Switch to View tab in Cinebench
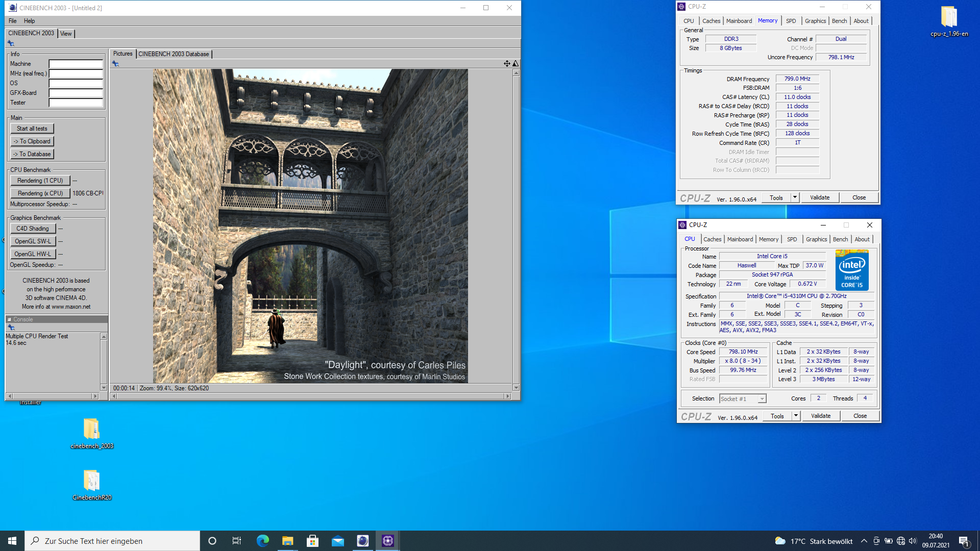This screenshot has height=551, width=980. pyautogui.click(x=66, y=34)
